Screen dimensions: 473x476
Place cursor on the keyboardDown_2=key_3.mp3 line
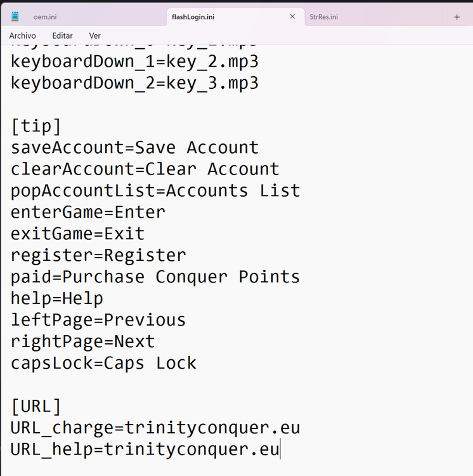click(134, 83)
